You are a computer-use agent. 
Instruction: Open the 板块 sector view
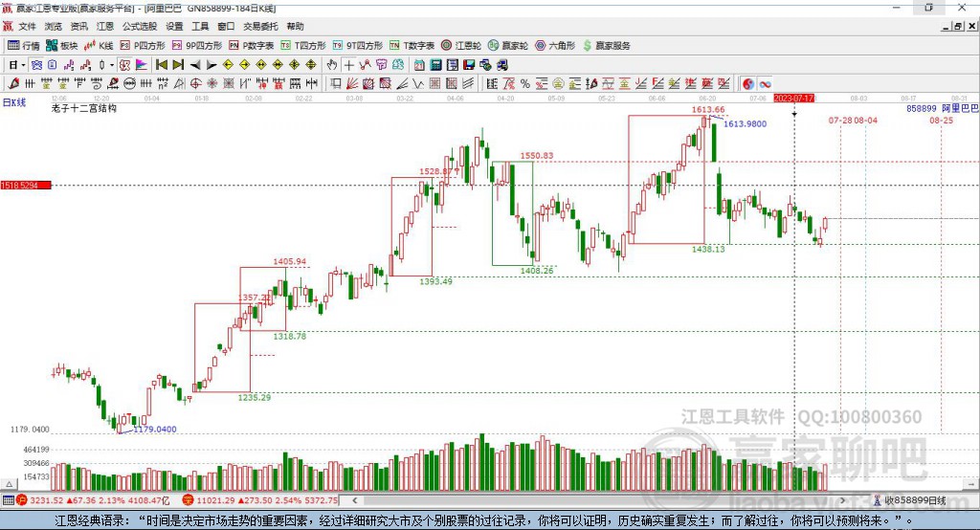coord(61,46)
